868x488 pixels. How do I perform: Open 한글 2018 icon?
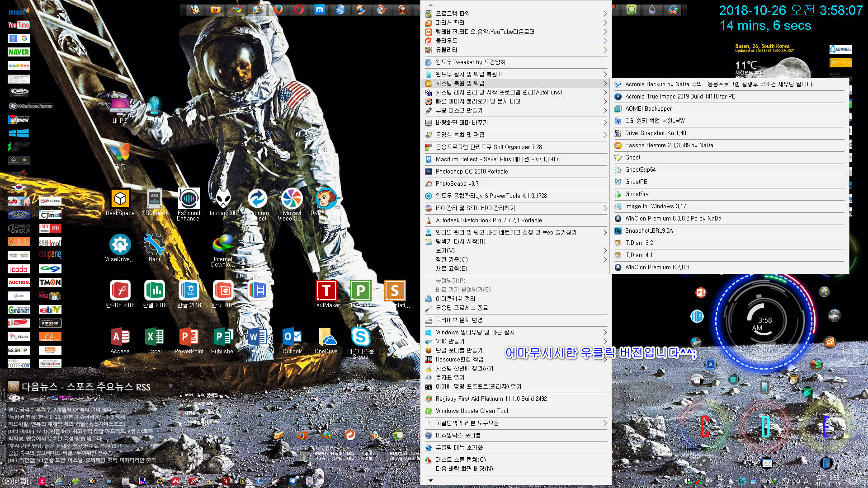pyautogui.click(x=189, y=294)
